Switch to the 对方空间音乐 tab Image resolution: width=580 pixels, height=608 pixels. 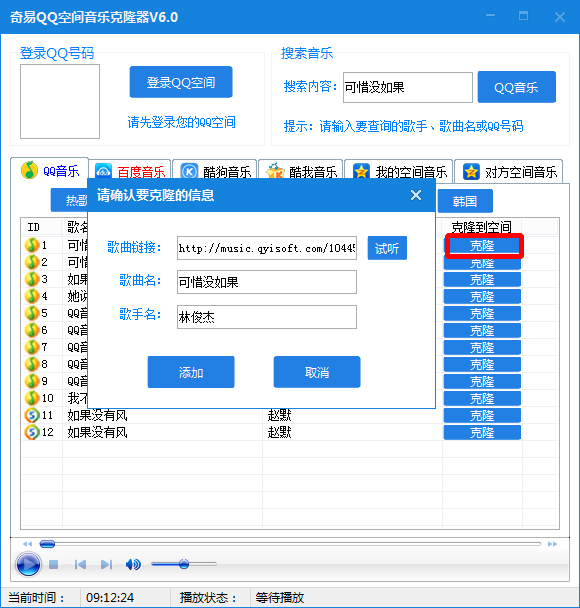pyautogui.click(x=509, y=171)
